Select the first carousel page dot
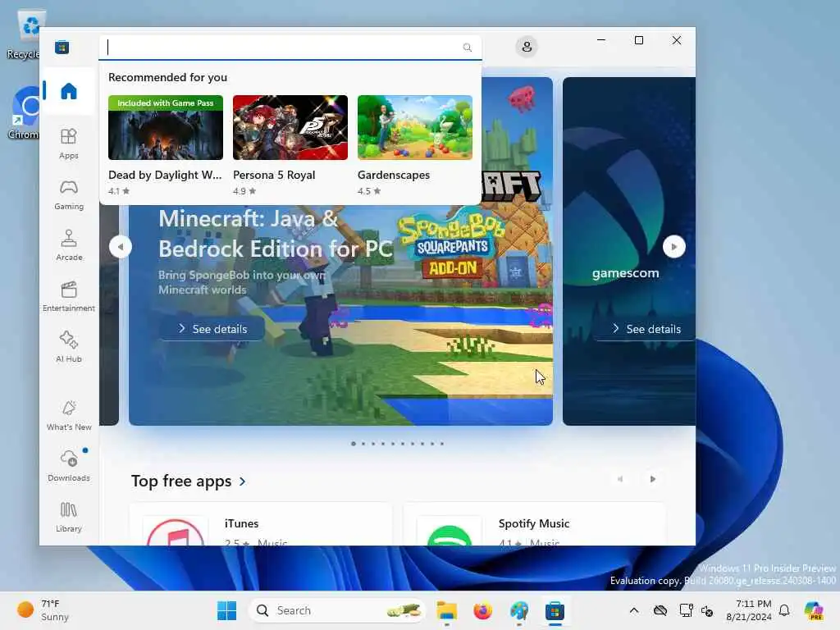The height and width of the screenshot is (630, 840). coord(353,444)
